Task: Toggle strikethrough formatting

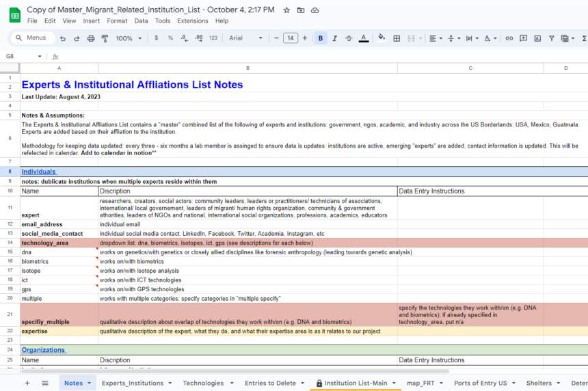Action: [x=349, y=38]
